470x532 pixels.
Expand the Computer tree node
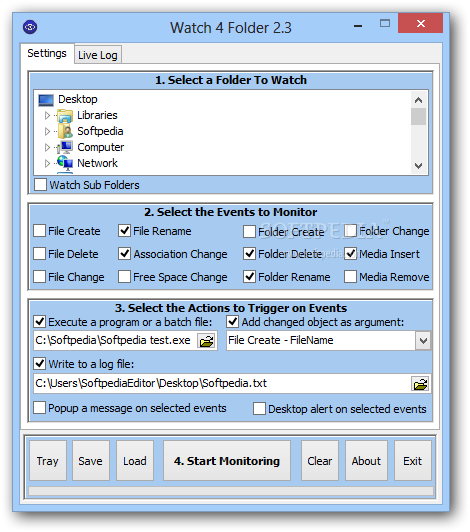coord(47,148)
